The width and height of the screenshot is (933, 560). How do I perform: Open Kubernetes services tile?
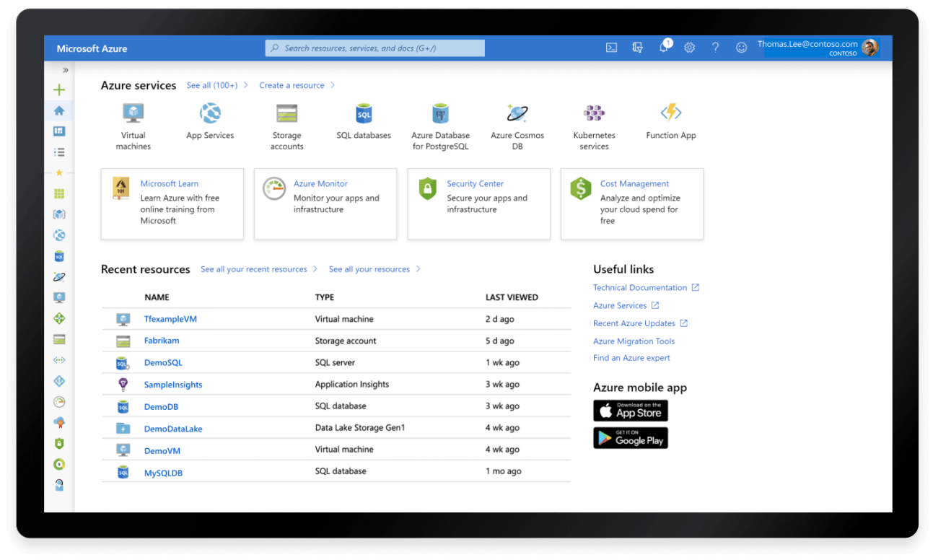point(594,126)
